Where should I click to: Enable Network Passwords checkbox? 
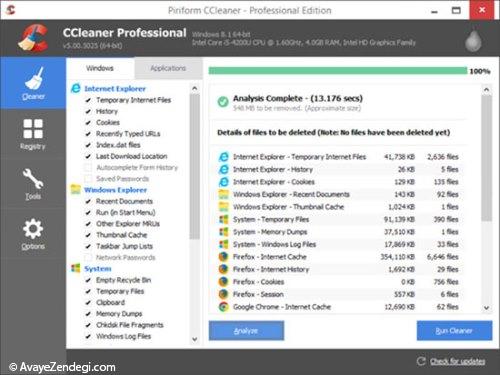point(88,257)
